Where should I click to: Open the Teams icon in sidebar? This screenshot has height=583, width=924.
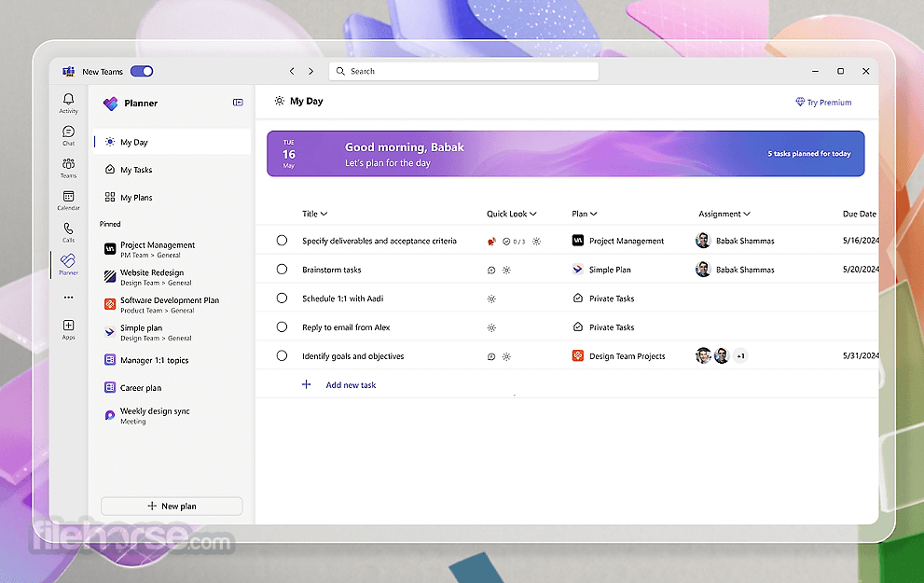point(68,163)
